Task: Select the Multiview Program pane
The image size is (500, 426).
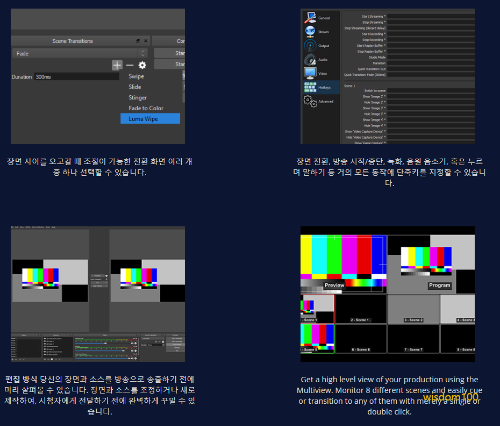Action: pyautogui.click(x=431, y=264)
